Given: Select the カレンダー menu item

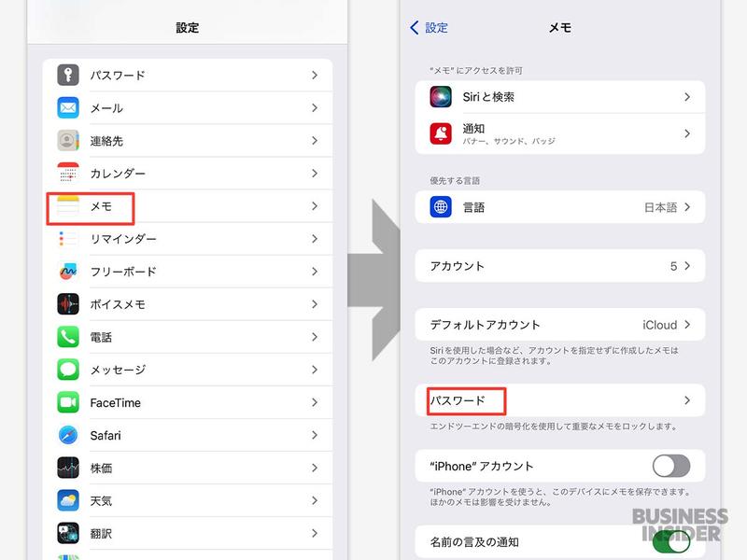Looking at the screenshot, I should click(188, 174).
